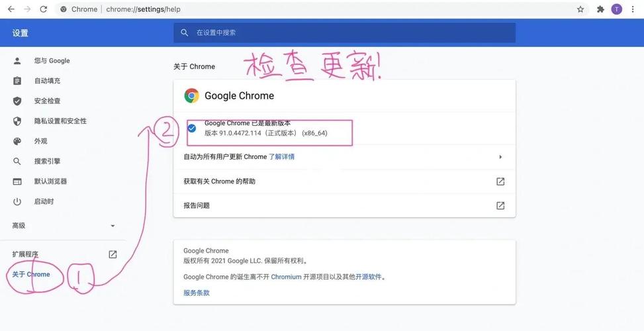
Task: Open 默认浏览器 settings section
Action: coord(50,181)
